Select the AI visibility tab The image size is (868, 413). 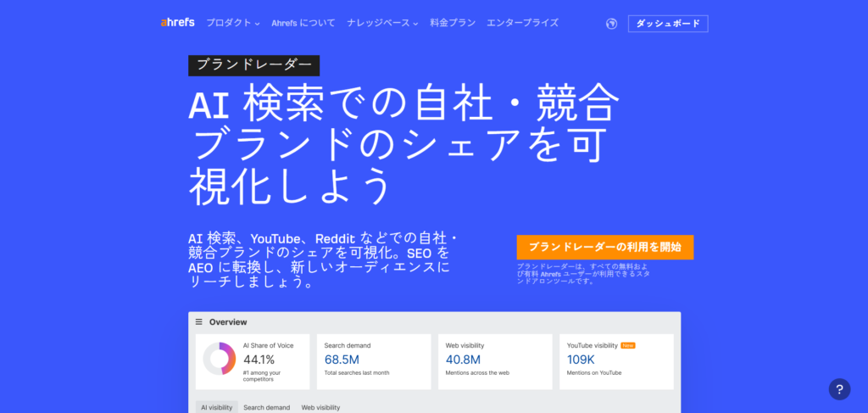click(216, 407)
